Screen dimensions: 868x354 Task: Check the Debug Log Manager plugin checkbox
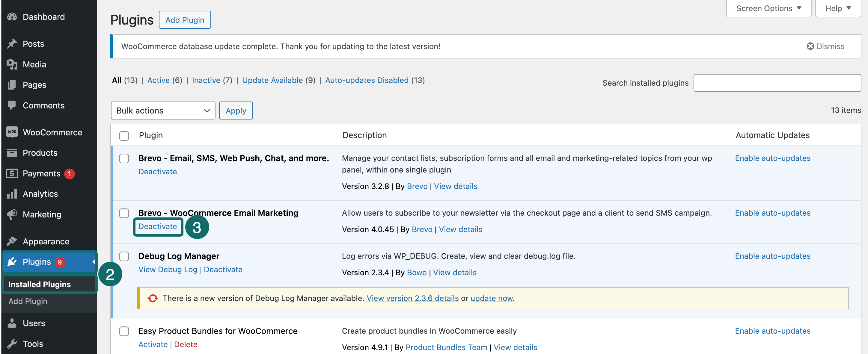coord(124,256)
